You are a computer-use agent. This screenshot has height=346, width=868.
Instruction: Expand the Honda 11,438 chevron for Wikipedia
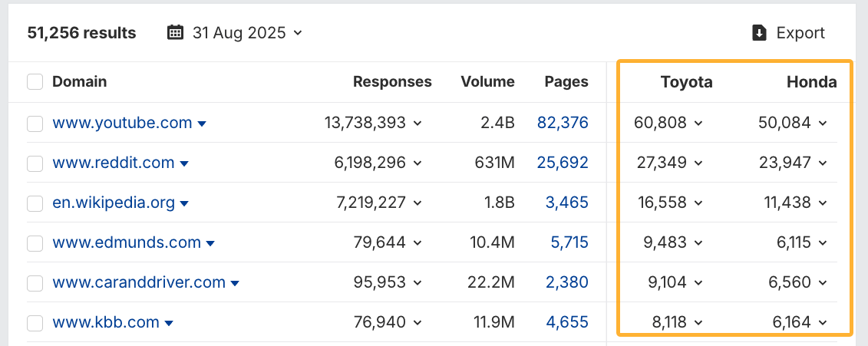(823, 203)
